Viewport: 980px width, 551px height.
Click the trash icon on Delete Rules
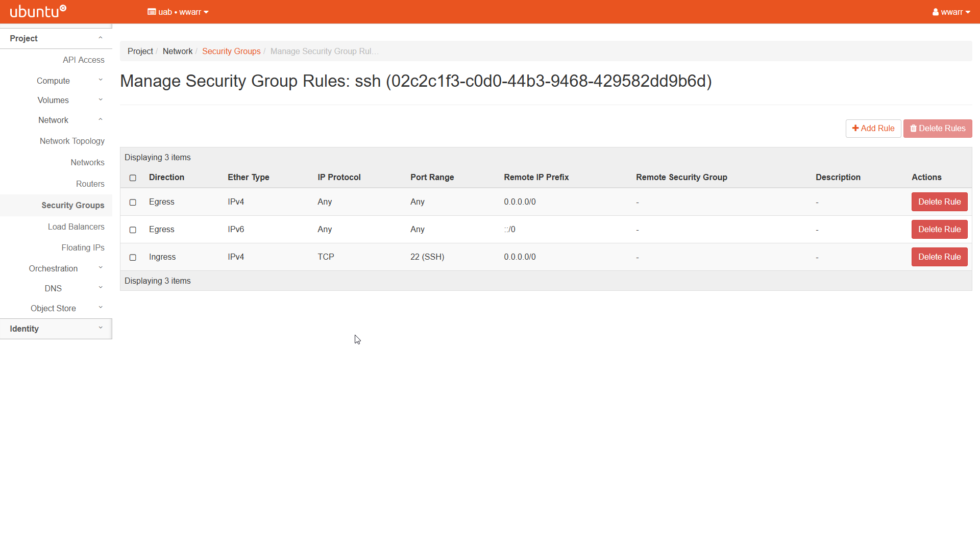click(x=914, y=128)
